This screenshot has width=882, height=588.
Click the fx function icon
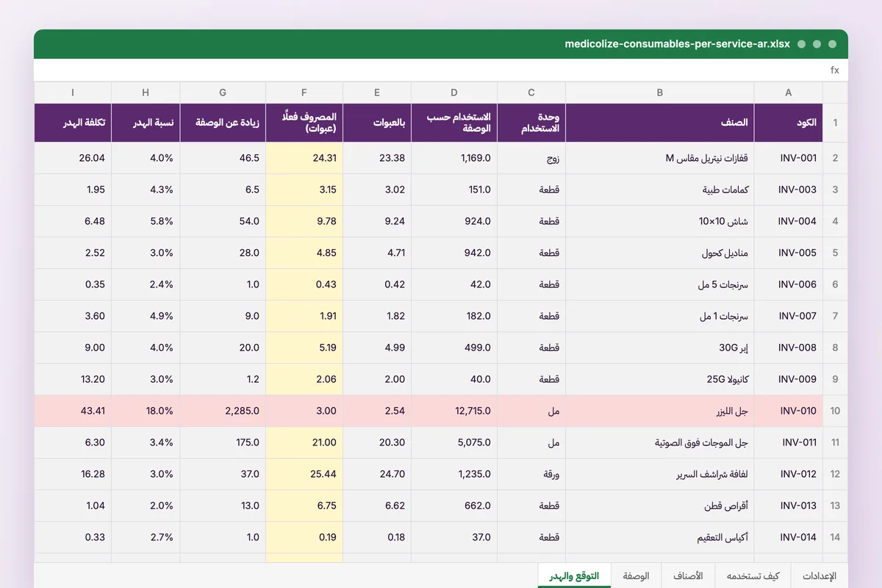pos(835,71)
